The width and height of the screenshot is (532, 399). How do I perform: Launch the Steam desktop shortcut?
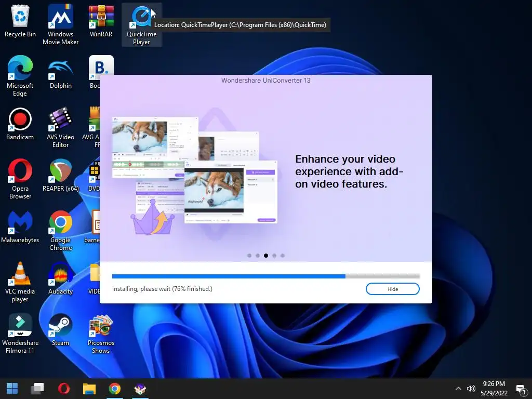[60, 330]
